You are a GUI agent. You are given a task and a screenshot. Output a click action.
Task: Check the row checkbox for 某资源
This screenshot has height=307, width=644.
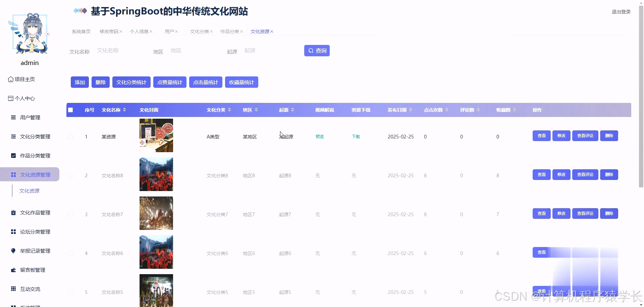[70, 136]
